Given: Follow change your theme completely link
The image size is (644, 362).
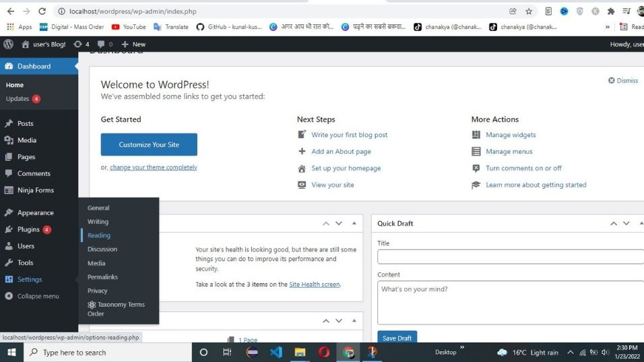Looking at the screenshot, I should point(153,167).
